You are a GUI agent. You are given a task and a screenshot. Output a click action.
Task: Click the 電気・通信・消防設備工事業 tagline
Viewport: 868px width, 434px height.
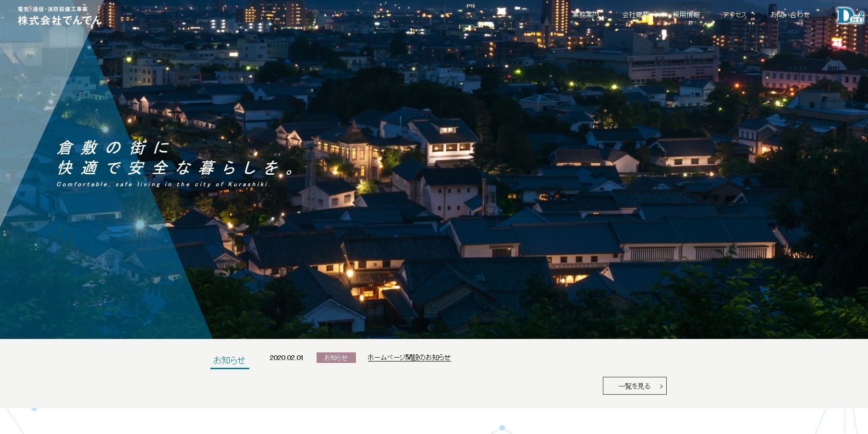[x=53, y=9]
